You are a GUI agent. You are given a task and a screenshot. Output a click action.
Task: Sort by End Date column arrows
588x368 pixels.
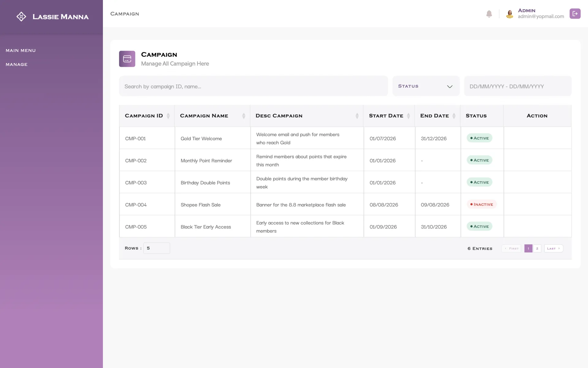[x=454, y=116]
